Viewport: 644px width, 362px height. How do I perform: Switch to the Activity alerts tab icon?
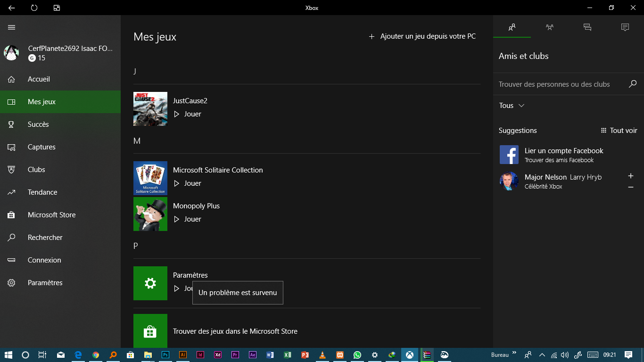point(625,27)
